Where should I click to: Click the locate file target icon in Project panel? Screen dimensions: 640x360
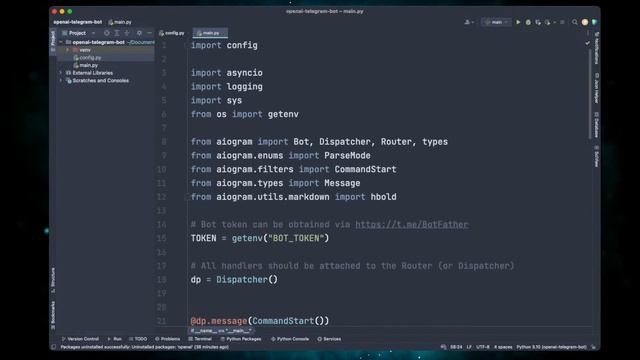(x=107, y=33)
